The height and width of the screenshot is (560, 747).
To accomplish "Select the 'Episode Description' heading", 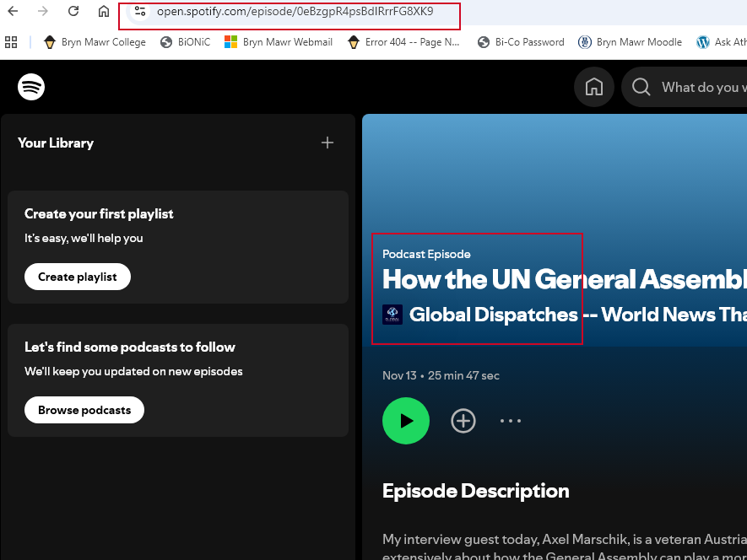I will (x=475, y=491).
